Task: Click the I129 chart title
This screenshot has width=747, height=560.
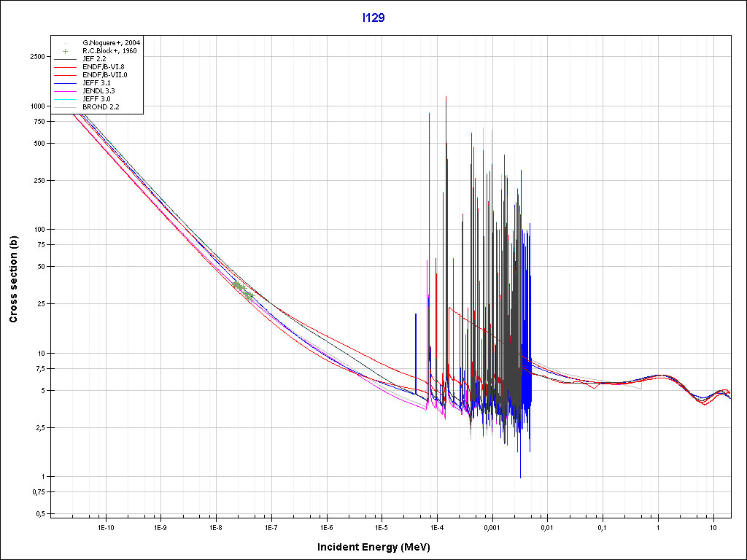Action: tap(373, 17)
